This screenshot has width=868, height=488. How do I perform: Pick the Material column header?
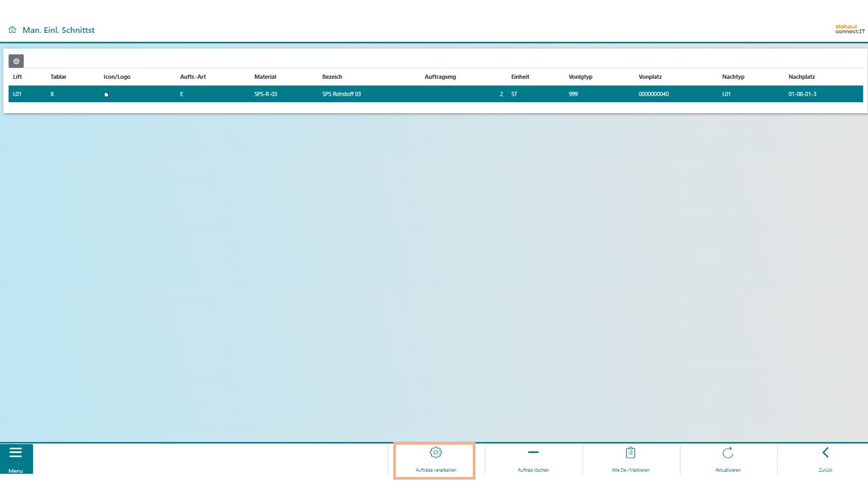[x=265, y=77]
